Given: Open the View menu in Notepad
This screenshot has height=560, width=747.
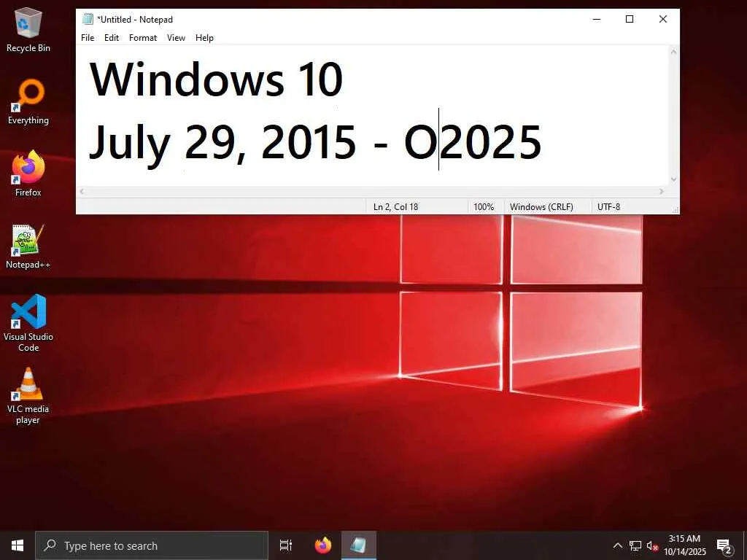Looking at the screenshot, I should [176, 38].
